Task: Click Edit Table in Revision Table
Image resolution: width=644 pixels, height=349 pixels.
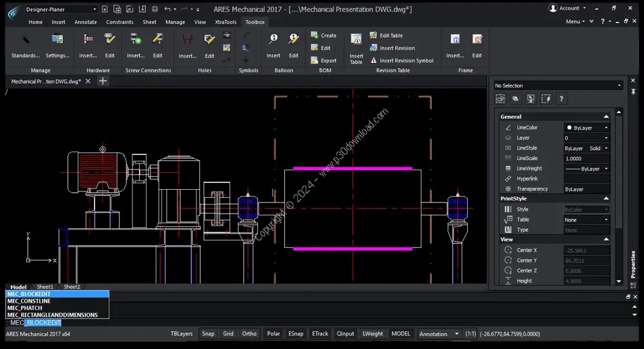Action: point(386,35)
